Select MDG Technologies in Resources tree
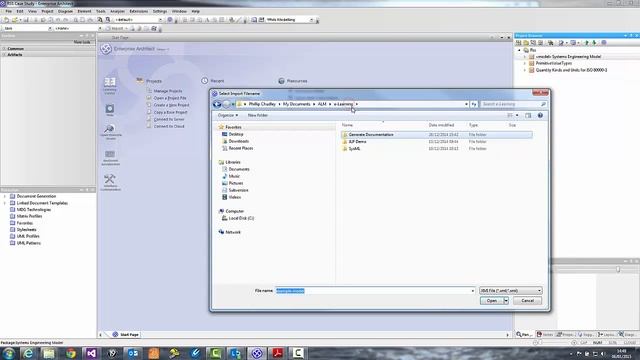 [33, 210]
